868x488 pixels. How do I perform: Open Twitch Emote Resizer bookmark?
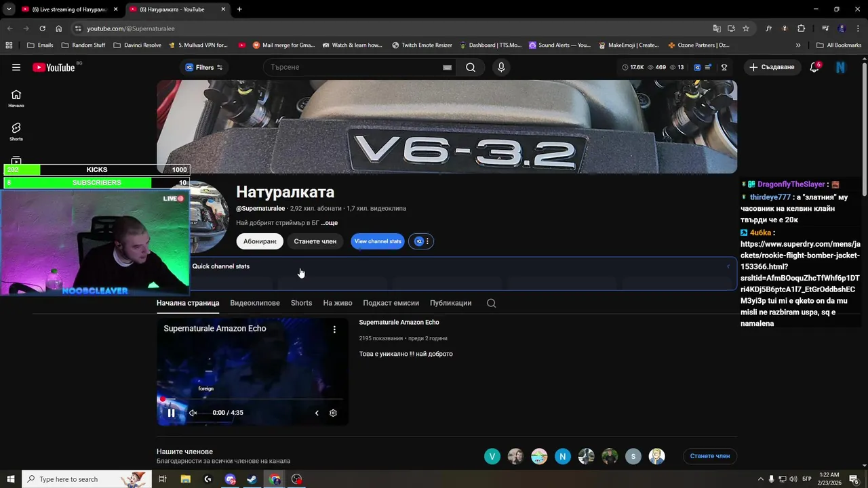(x=422, y=45)
